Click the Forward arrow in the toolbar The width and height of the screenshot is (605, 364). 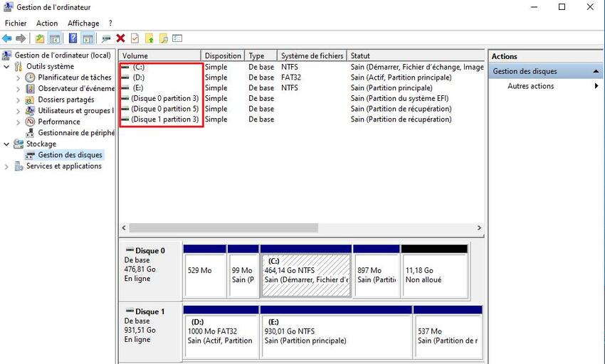[21, 38]
